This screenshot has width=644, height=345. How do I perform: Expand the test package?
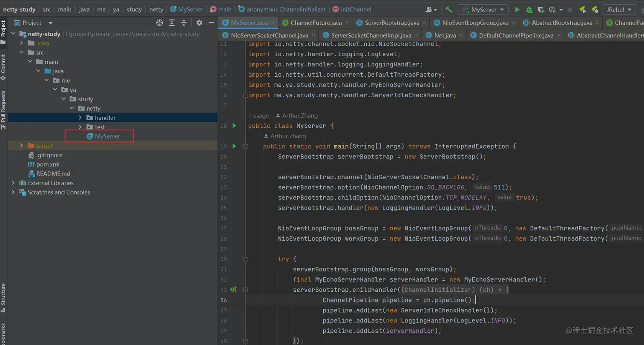tap(80, 127)
